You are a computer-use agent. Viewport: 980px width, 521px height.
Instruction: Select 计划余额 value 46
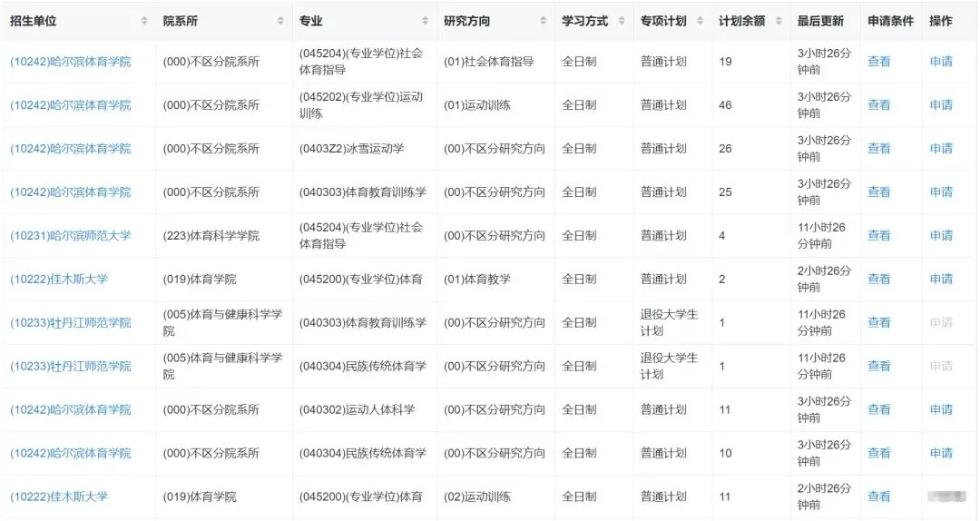(x=725, y=105)
